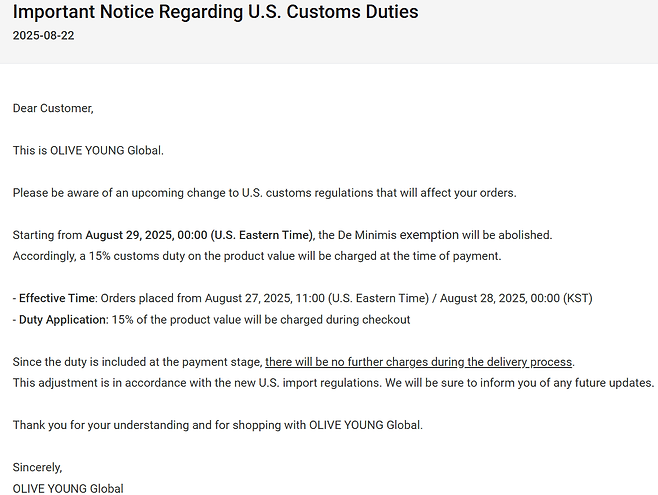Click the upcoming change to customs regulations sentence
Viewport: 658px width, 495px height.
pyautogui.click(x=264, y=192)
